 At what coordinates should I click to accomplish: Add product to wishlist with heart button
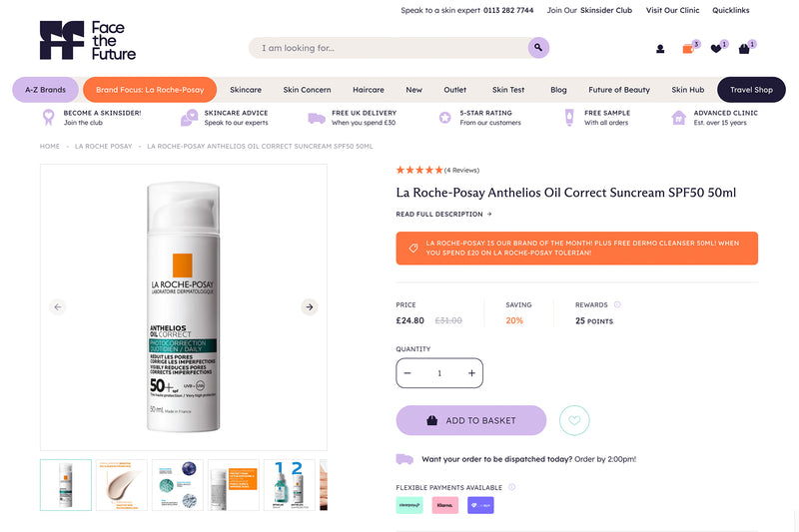[574, 420]
